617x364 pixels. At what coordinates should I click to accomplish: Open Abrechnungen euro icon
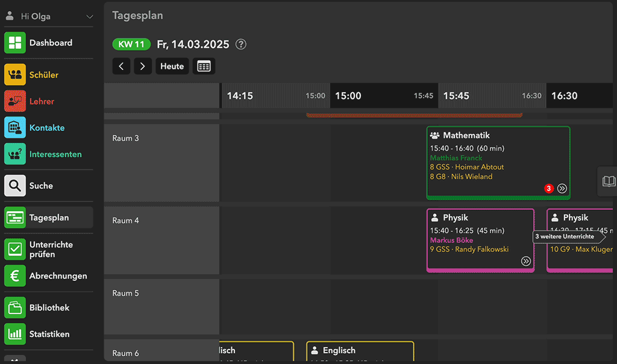click(15, 276)
